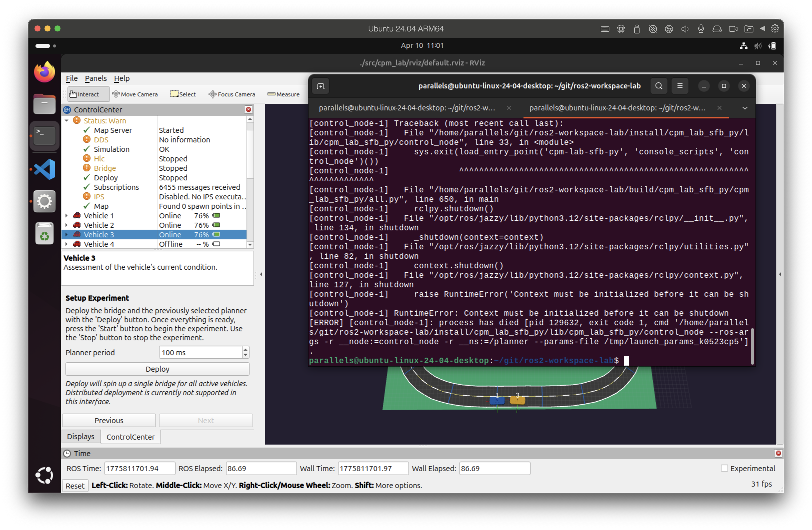This screenshot has height=530, width=812.
Task: Click the Planner period input field
Action: (200, 353)
